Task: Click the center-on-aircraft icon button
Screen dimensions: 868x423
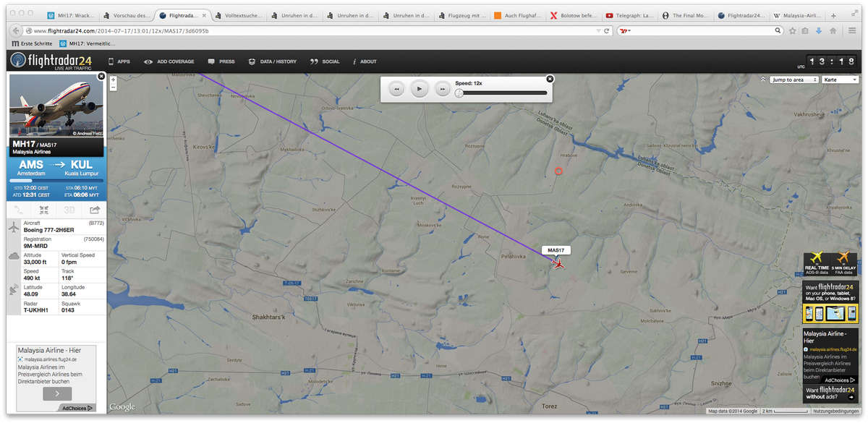Action: coord(44,210)
